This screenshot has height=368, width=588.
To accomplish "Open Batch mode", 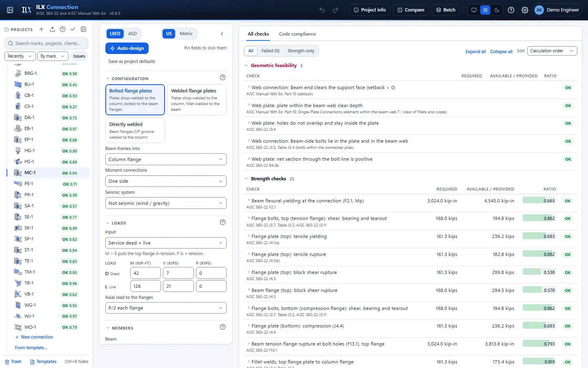I will click(446, 10).
